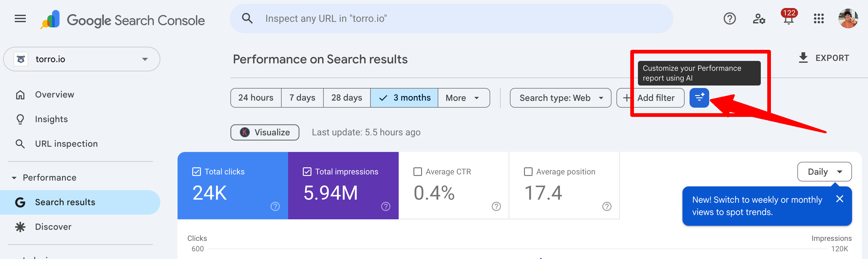Select the 24 hours date range

(256, 98)
